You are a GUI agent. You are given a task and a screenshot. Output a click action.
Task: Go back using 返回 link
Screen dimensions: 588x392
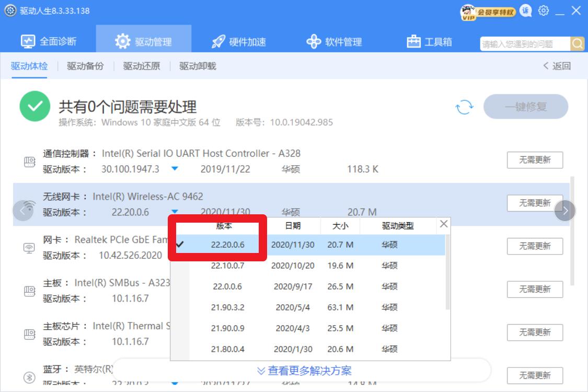coord(557,66)
